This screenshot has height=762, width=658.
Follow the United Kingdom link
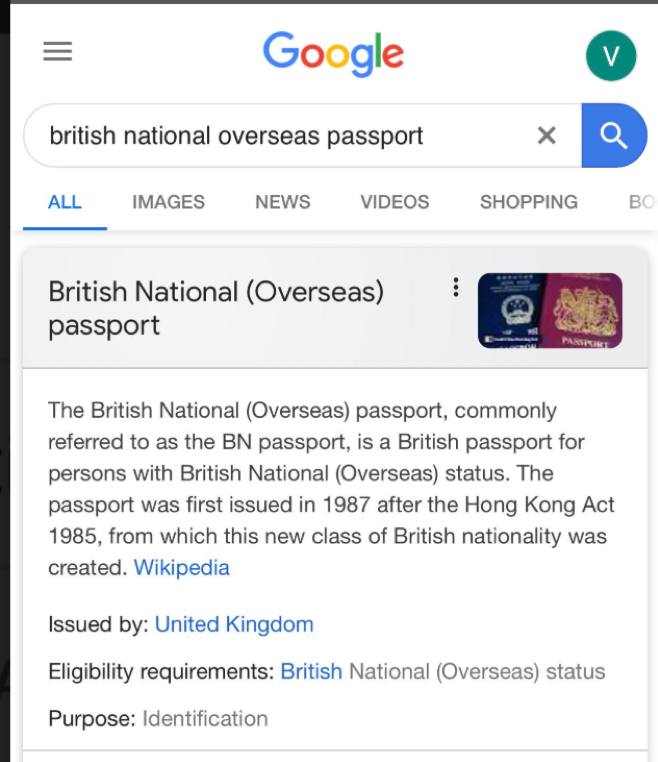[x=234, y=625]
